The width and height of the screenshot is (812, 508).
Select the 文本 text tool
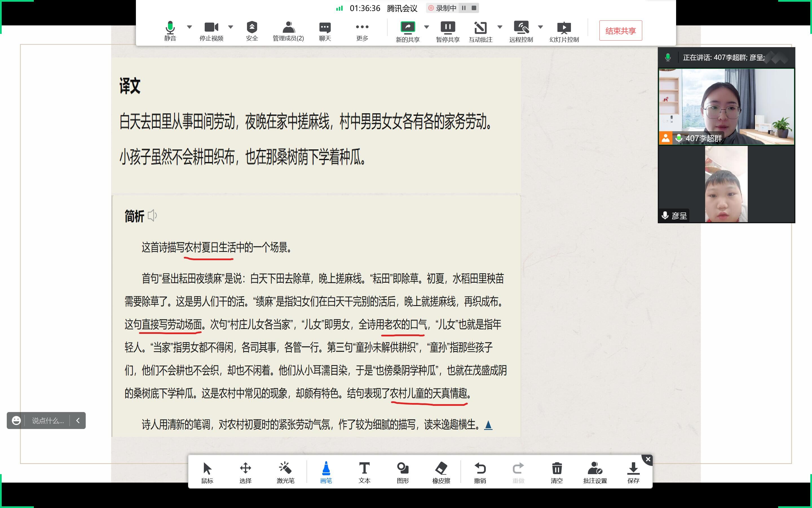(x=364, y=472)
